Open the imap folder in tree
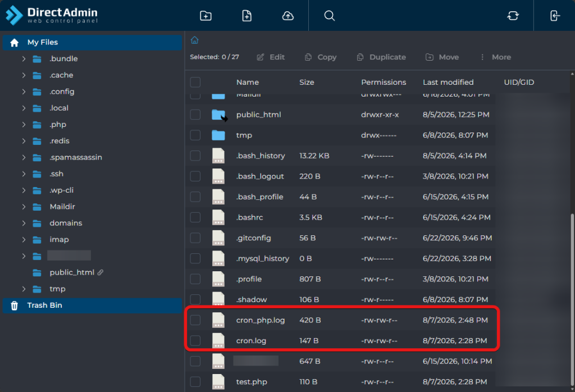The width and height of the screenshot is (575, 392). pos(59,240)
